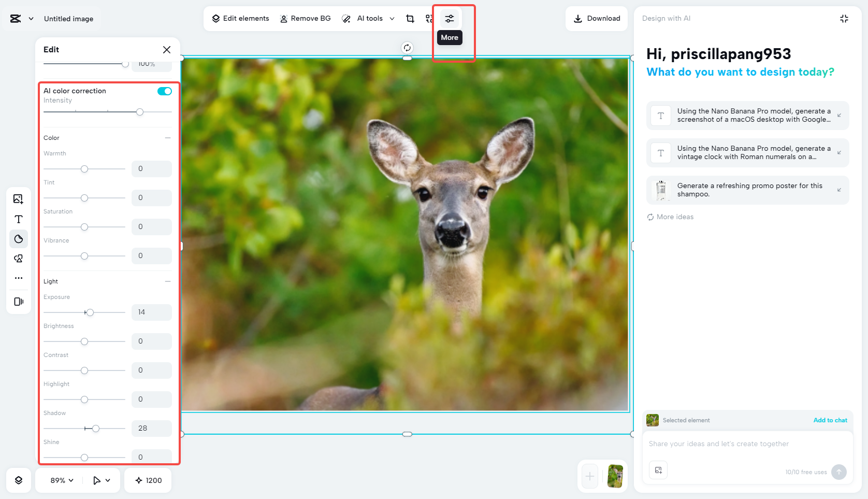The width and height of the screenshot is (868, 499).
Task: Open the Mockup tool at sidebar bottom
Action: 18,301
